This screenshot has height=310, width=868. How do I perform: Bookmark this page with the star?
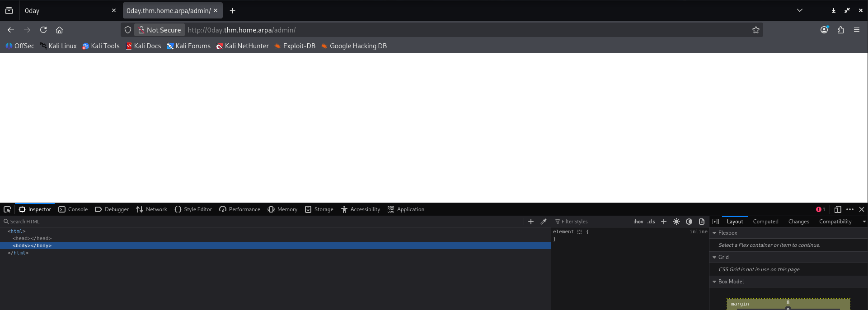755,30
